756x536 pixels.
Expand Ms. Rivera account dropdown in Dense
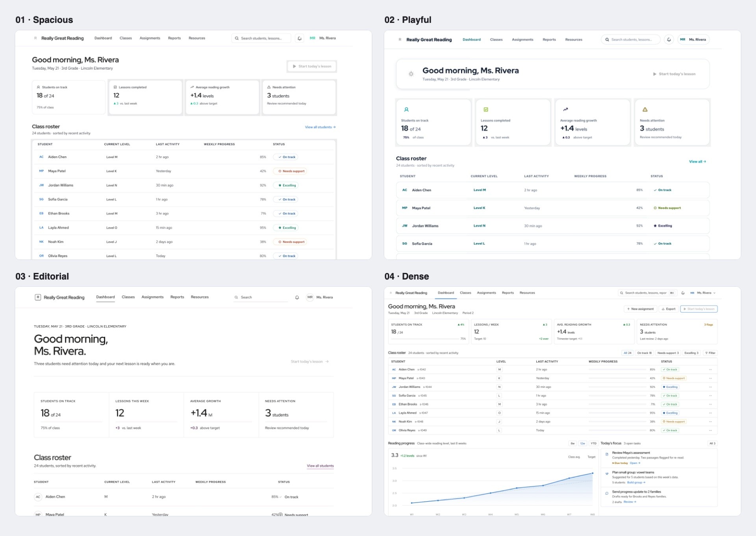[x=703, y=293]
